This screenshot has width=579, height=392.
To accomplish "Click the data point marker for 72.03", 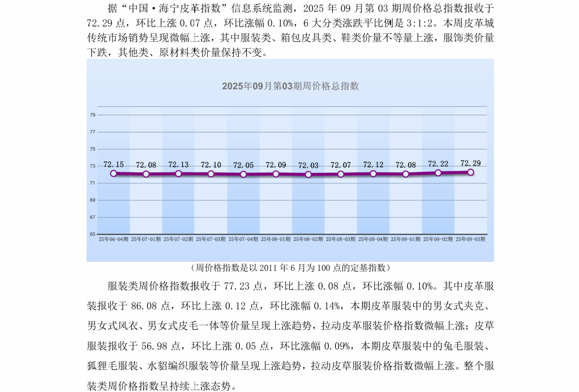I will click(x=308, y=174).
